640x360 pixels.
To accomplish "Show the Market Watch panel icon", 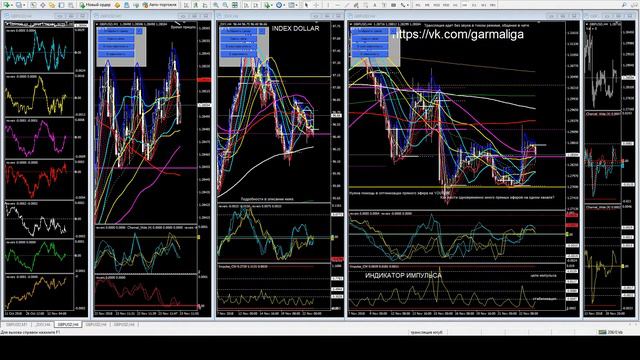I will coord(33,4).
